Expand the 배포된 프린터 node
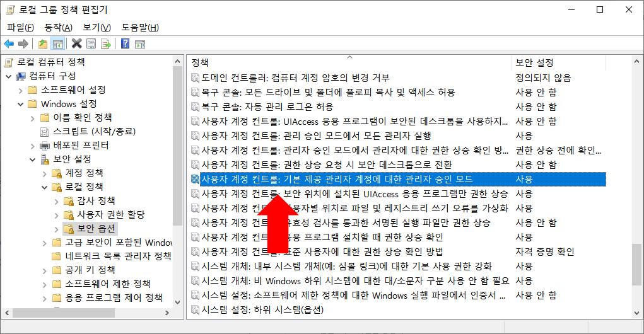 [x=32, y=146]
